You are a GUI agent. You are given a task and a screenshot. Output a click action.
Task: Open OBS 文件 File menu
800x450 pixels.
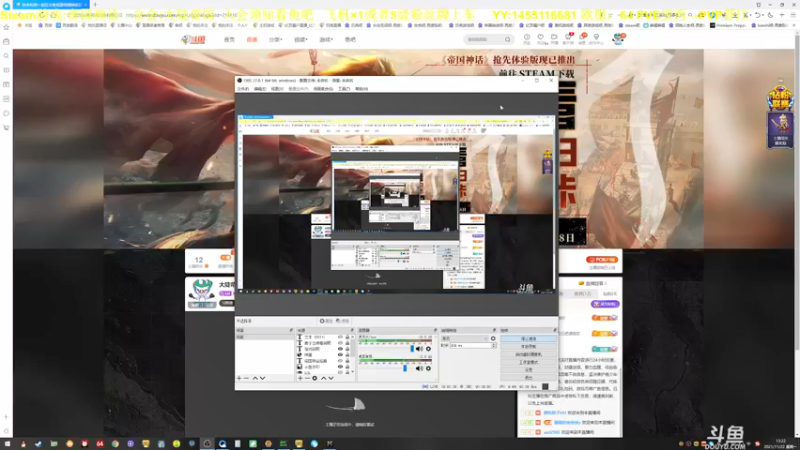(x=243, y=89)
